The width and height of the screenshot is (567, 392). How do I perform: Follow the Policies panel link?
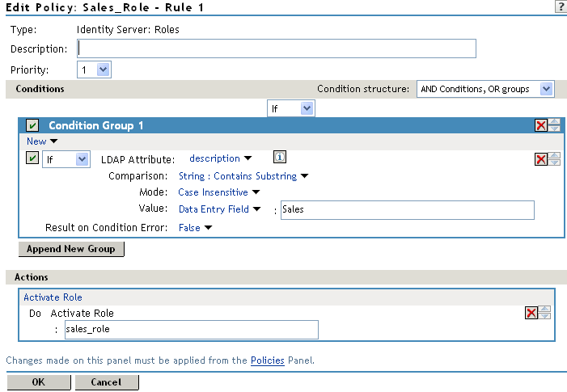267,360
